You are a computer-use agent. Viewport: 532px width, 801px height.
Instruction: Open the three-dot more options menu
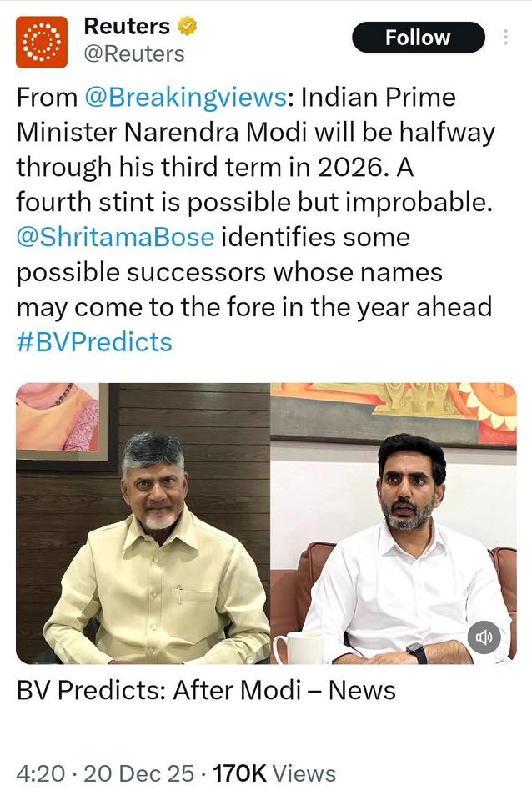coord(505,37)
